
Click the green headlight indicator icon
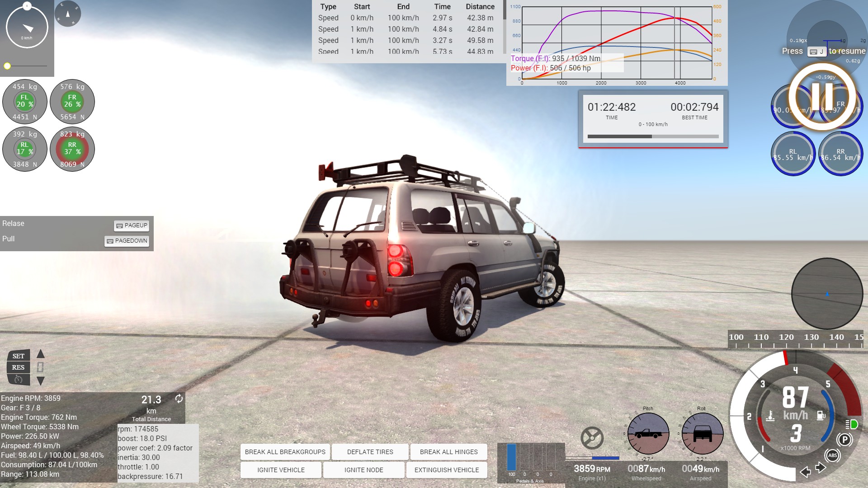[x=852, y=424]
